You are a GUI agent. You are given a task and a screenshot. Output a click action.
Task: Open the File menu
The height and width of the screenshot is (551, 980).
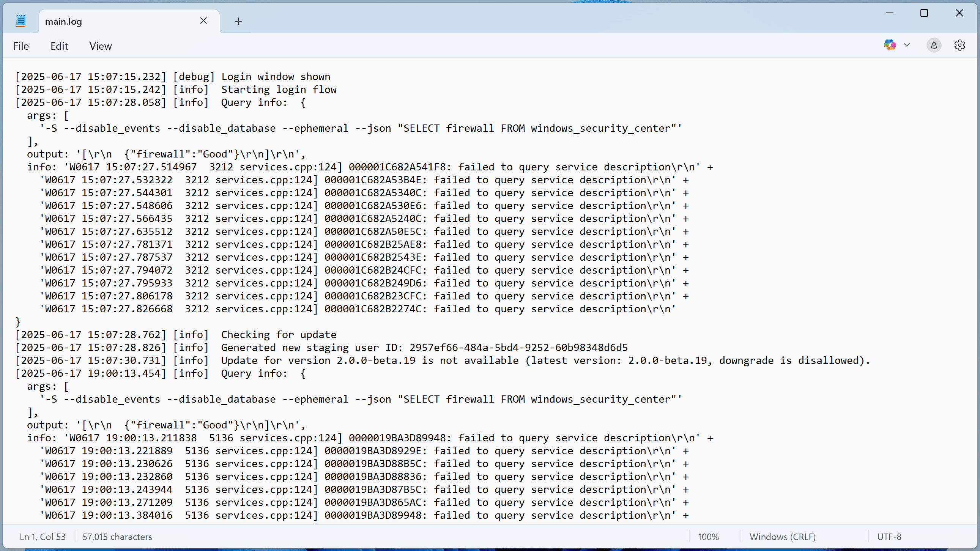pyautogui.click(x=21, y=46)
